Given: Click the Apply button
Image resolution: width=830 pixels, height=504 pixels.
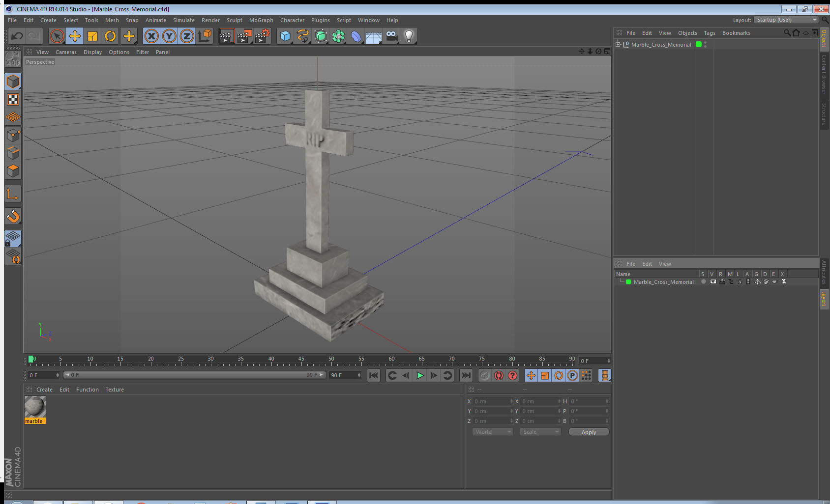Looking at the screenshot, I should 589,432.
